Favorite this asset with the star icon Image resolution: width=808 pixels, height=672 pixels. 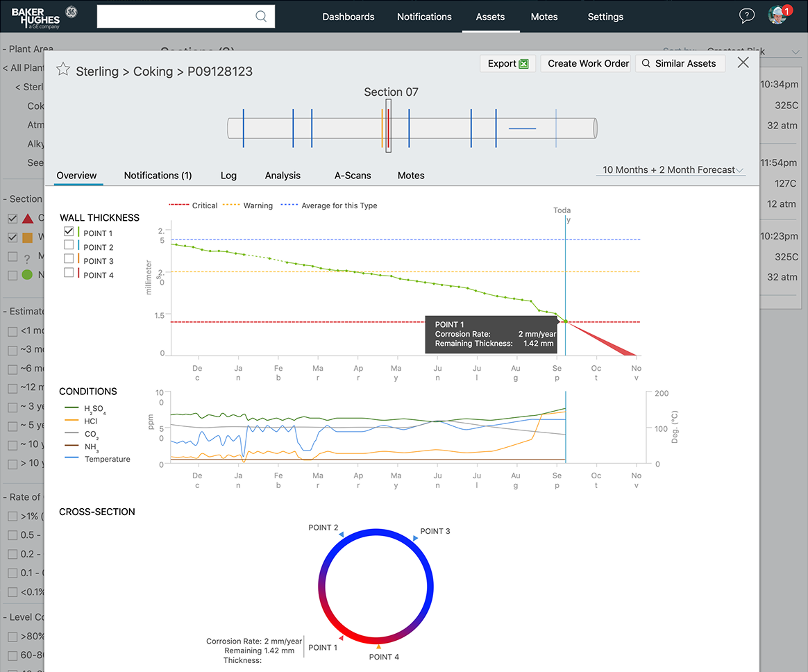[63, 69]
